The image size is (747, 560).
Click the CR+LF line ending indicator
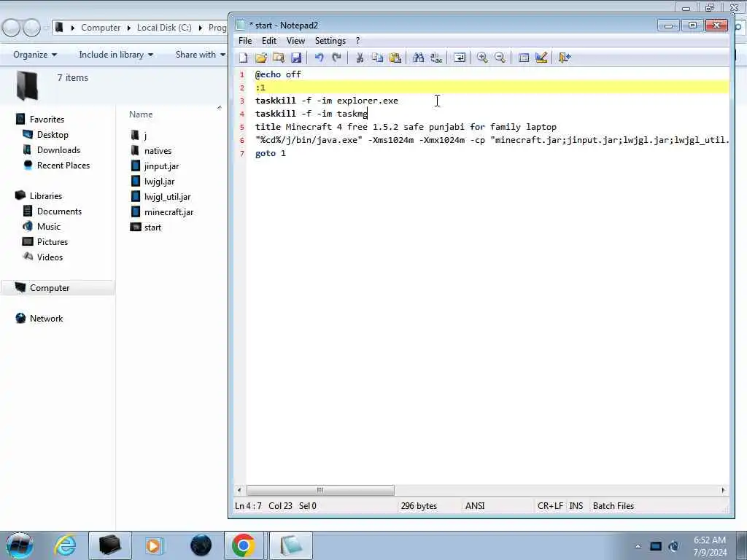click(550, 506)
